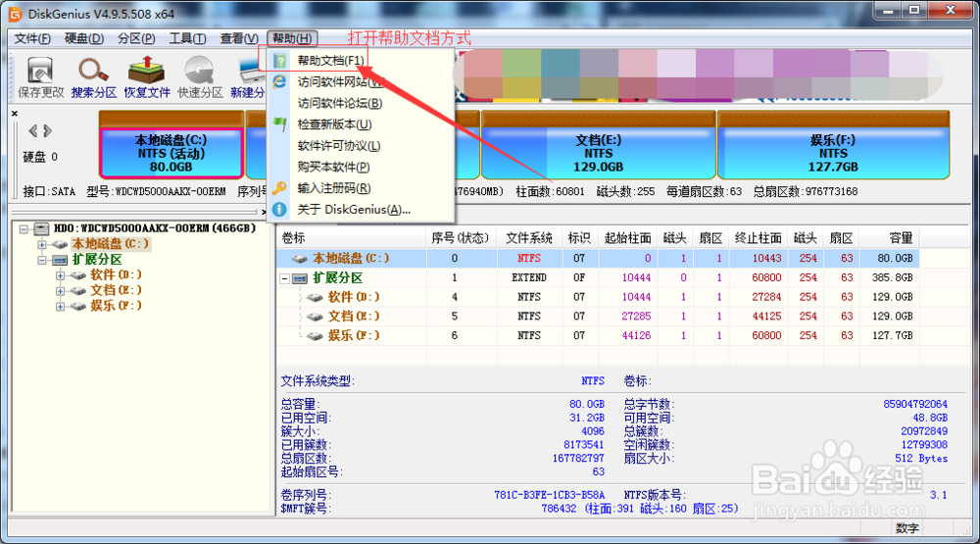The height and width of the screenshot is (544, 980).
Task: Click the NTFS cell in 本地磁盘(C:) row
Action: point(529,258)
